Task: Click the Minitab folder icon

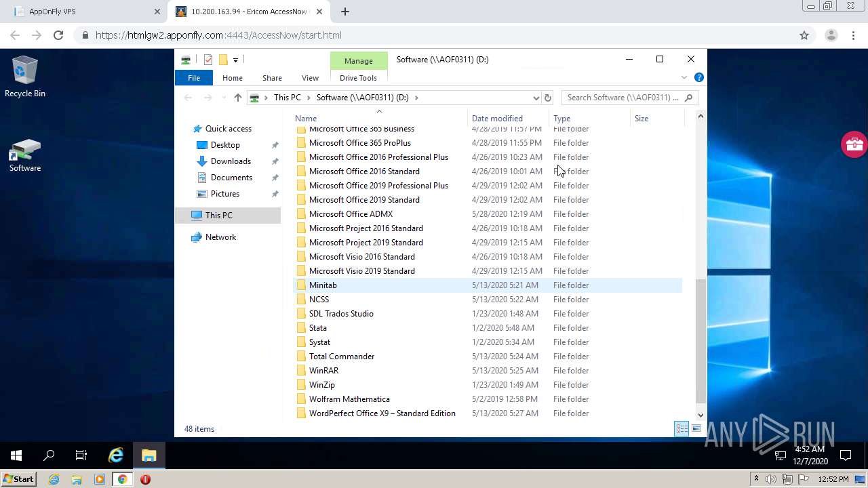Action: point(301,285)
